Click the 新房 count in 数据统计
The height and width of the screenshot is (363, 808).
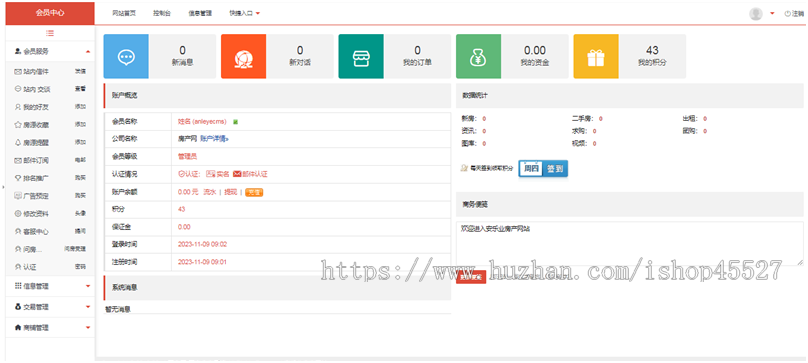click(x=484, y=119)
